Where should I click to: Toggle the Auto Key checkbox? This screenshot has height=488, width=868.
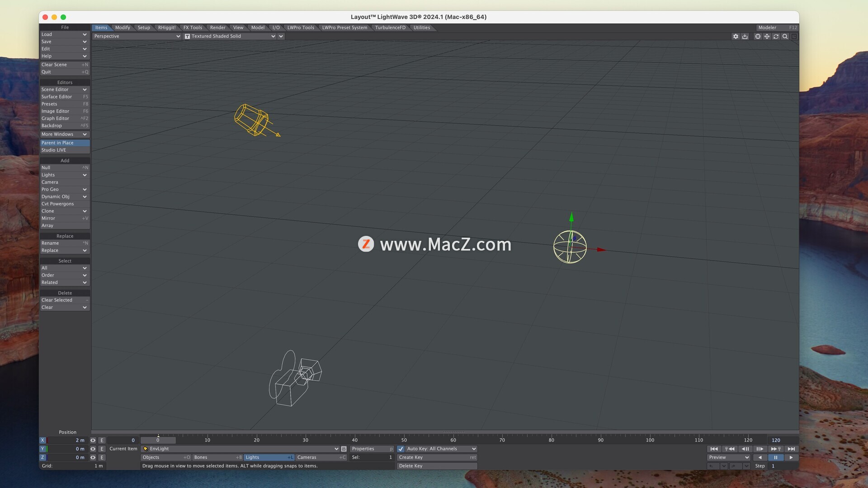[x=401, y=449]
